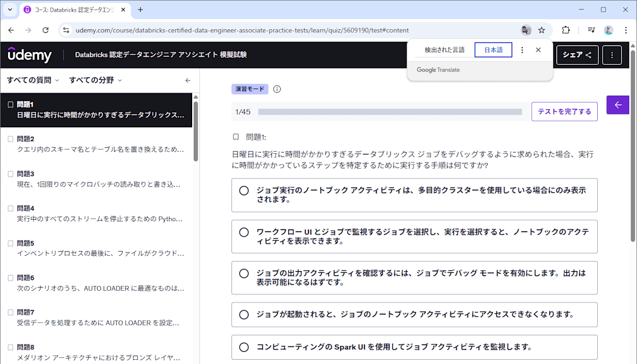Open 問題6 about AUTO LOADER scenarios
Image resolution: width=637 pixels, height=364 pixels.
coord(96,283)
